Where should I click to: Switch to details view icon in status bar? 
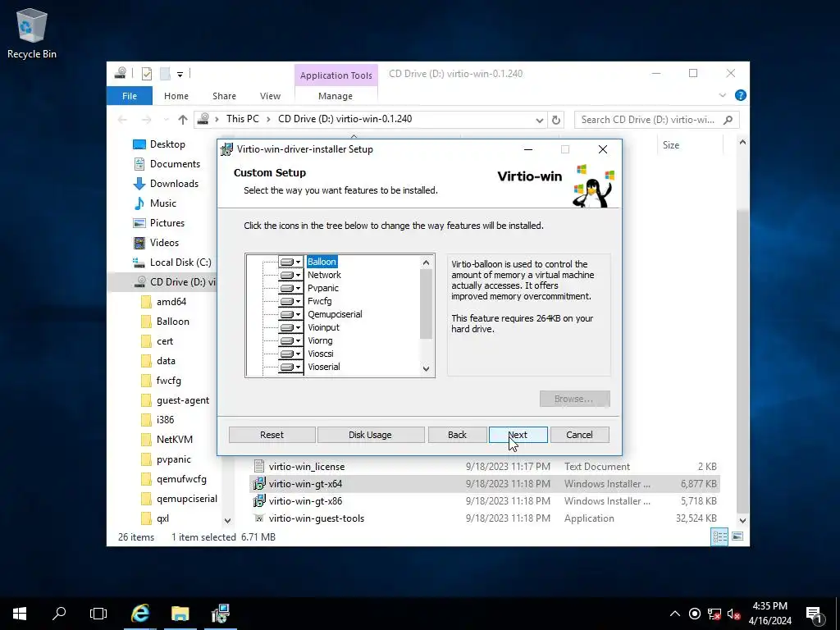click(x=719, y=536)
